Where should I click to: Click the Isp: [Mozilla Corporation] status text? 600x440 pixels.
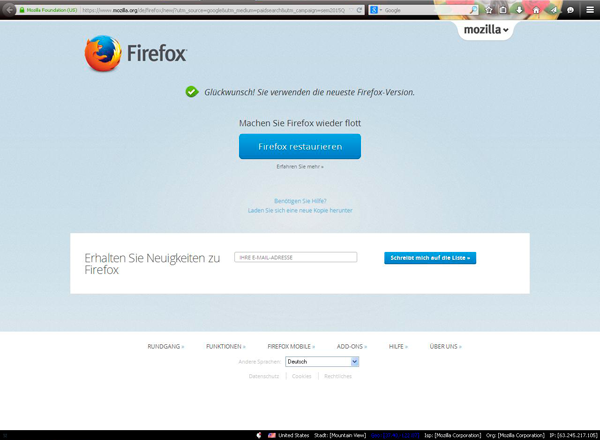click(x=452, y=435)
